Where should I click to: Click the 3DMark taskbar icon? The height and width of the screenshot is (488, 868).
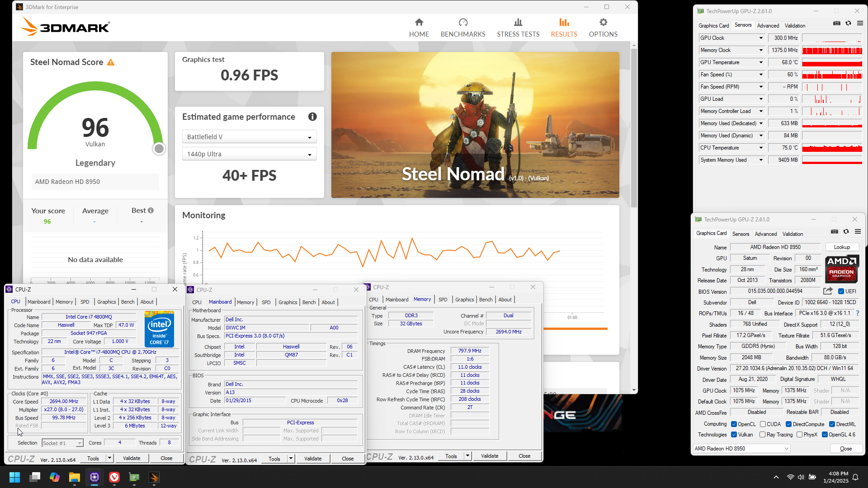(x=154, y=477)
